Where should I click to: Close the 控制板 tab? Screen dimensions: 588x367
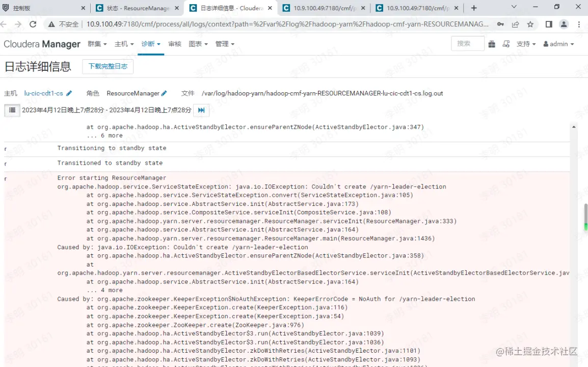pyautogui.click(x=83, y=8)
